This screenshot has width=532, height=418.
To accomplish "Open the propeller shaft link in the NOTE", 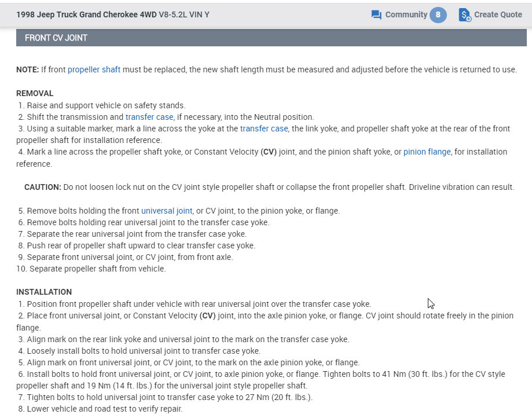I will (x=94, y=69).
